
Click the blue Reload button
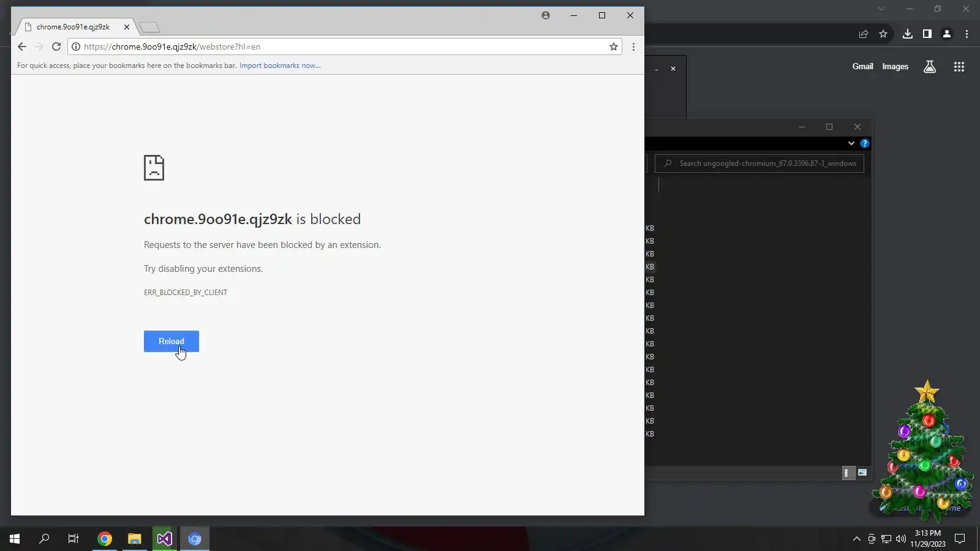[x=171, y=341]
